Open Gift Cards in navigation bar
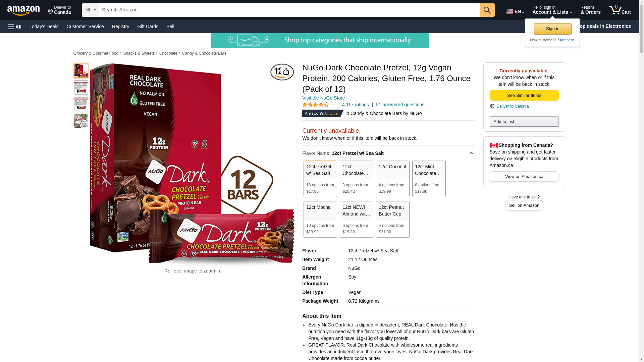The width and height of the screenshot is (644, 362). tap(148, 26)
